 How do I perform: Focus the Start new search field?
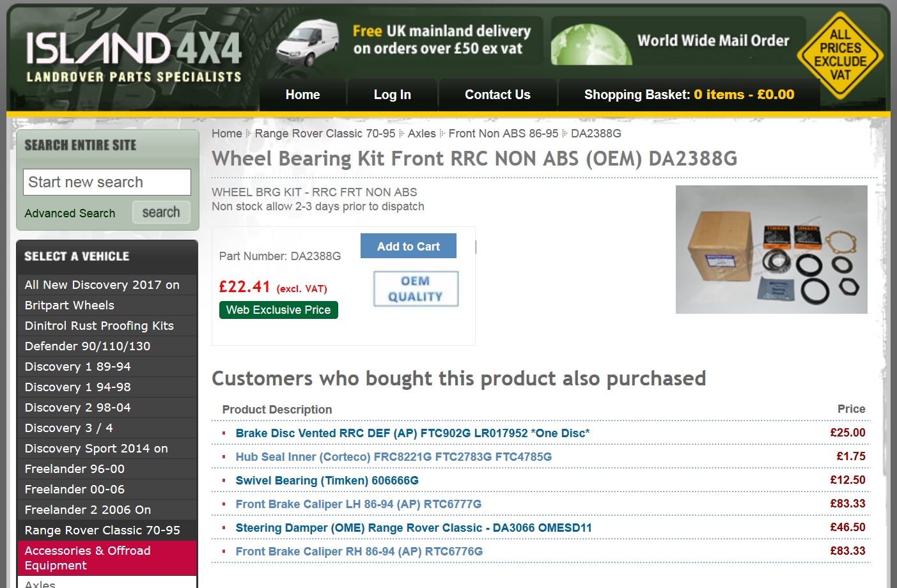click(107, 182)
